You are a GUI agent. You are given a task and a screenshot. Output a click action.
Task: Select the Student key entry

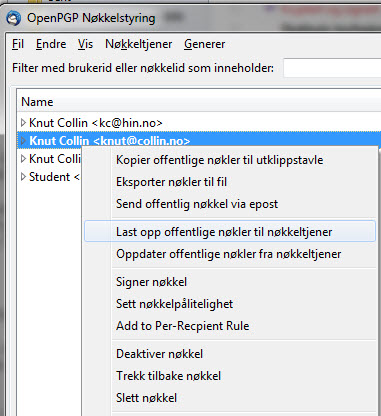click(x=54, y=177)
